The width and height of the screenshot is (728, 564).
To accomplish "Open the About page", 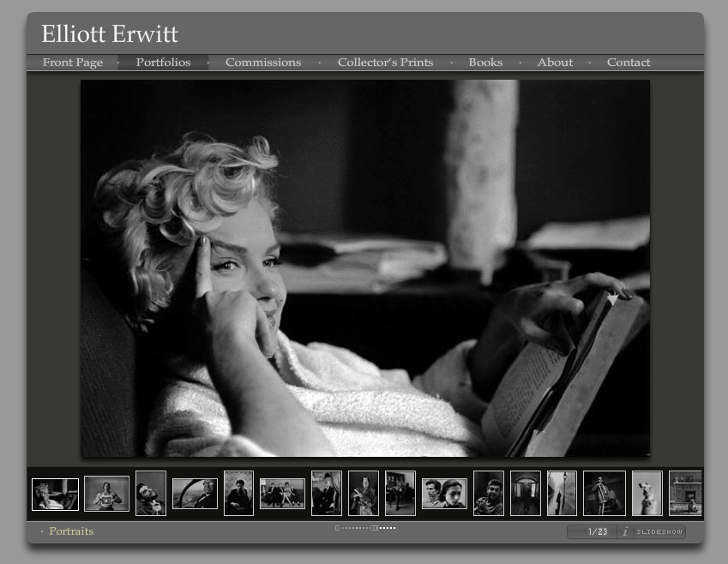I will 555,63.
